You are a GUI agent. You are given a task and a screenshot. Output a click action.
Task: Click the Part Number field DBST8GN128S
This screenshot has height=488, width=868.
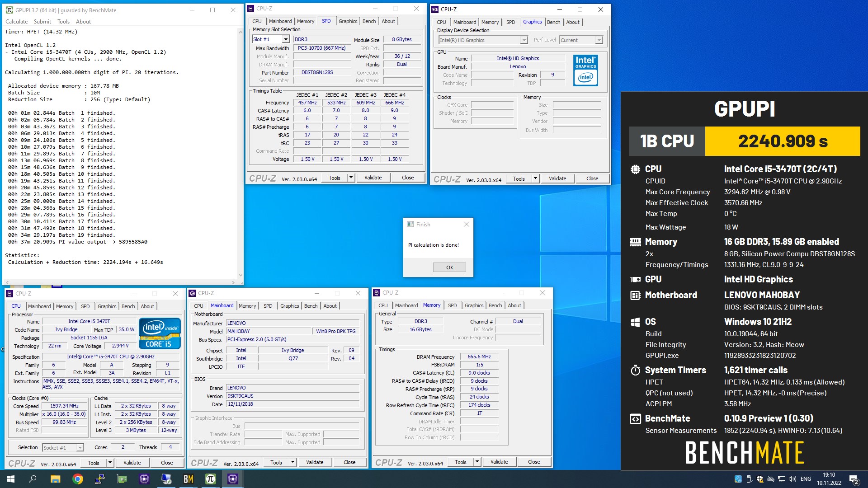[x=322, y=72]
